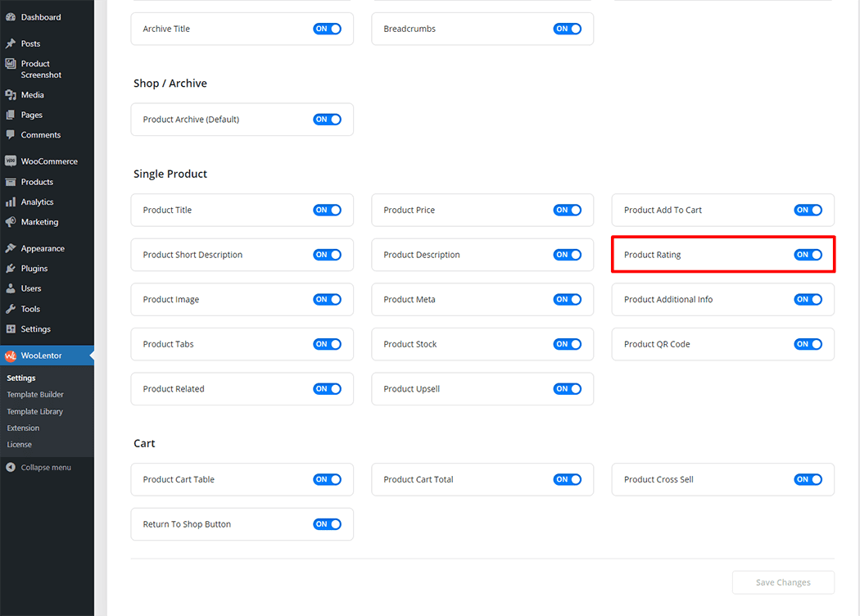Image resolution: width=860 pixels, height=616 pixels.
Task: Click the Analytics bar chart icon
Action: 11,202
